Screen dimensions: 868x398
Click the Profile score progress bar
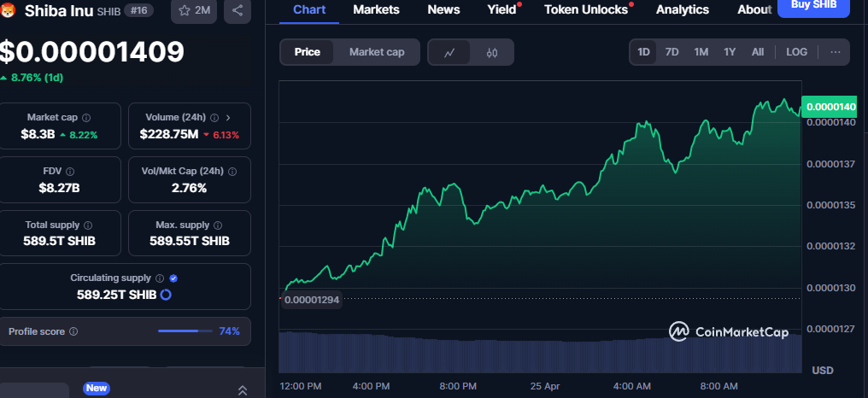pyautogui.click(x=185, y=331)
